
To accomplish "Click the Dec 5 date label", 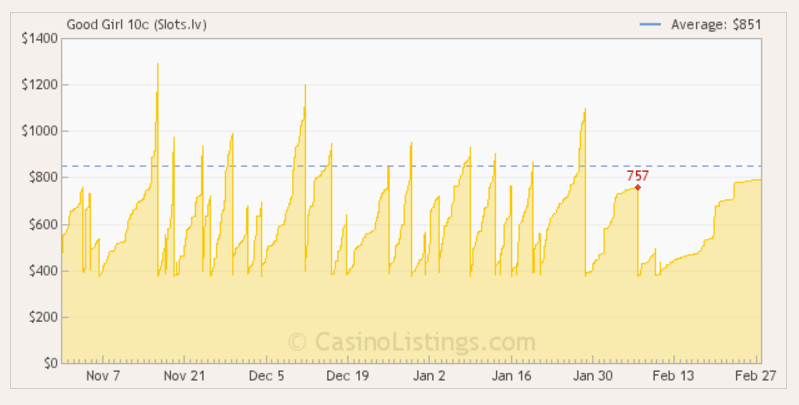I will pyautogui.click(x=267, y=376).
